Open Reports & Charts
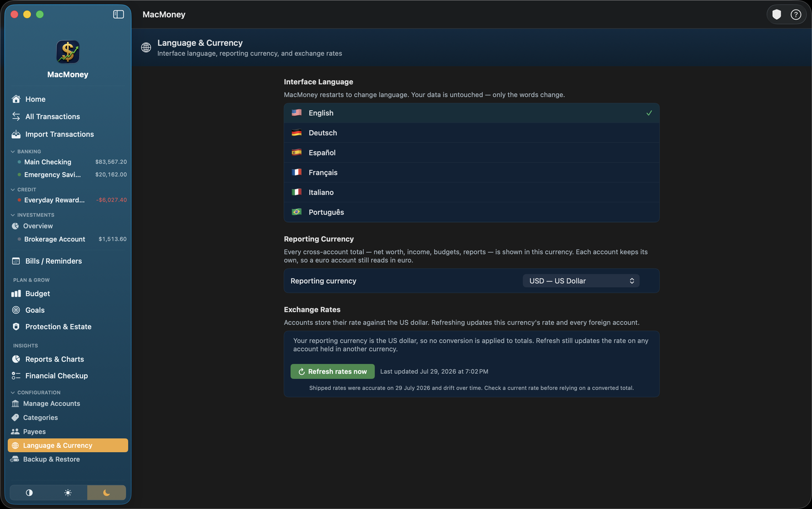This screenshot has height=509, width=812. (x=68, y=359)
